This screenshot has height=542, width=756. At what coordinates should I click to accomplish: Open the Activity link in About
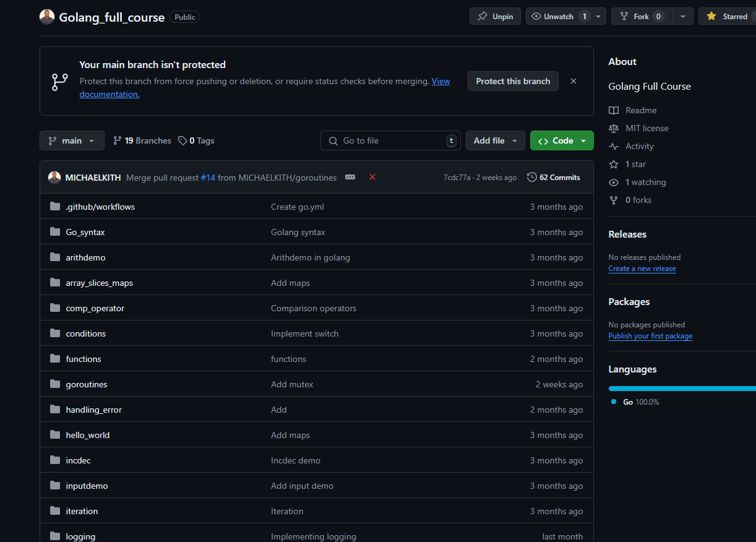tap(631, 146)
